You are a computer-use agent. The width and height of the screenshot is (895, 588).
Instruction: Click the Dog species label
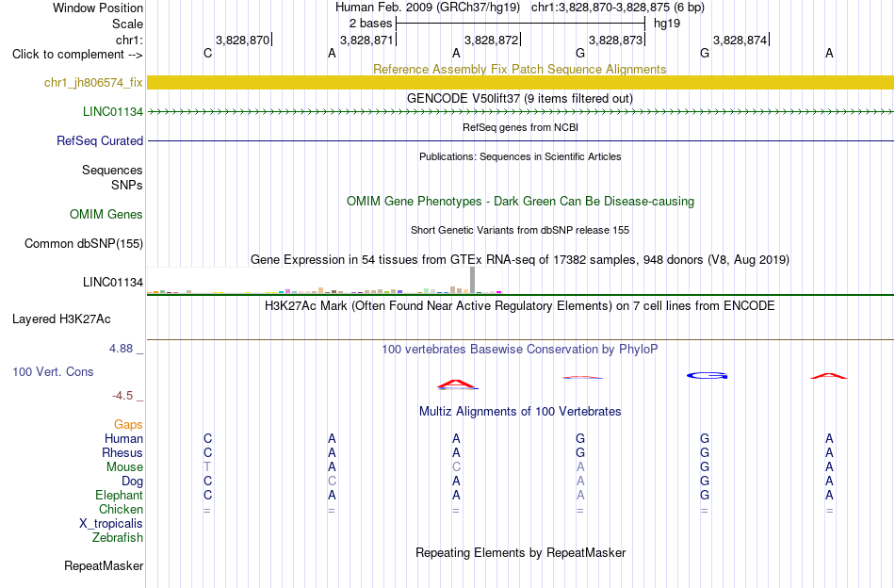(132, 482)
